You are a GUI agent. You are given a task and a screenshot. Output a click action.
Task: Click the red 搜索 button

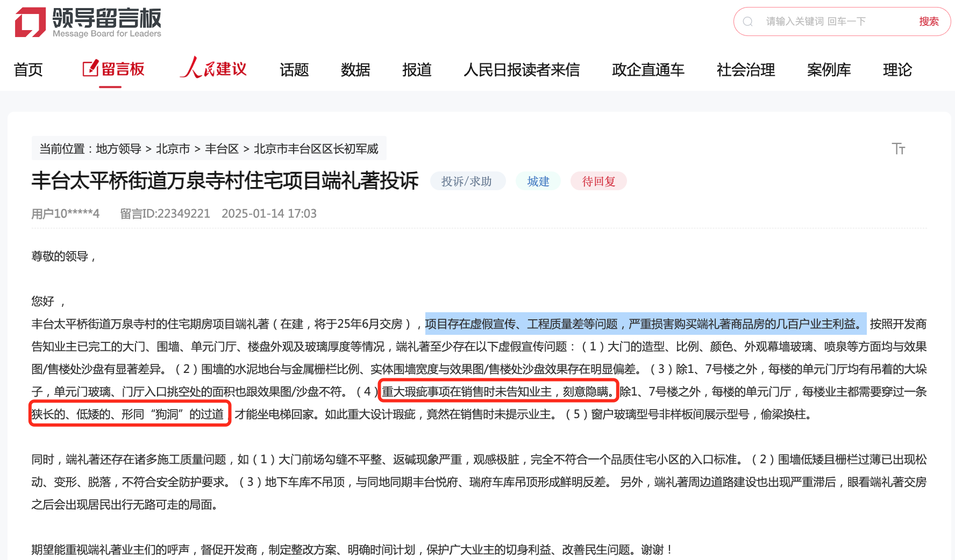pyautogui.click(x=929, y=21)
